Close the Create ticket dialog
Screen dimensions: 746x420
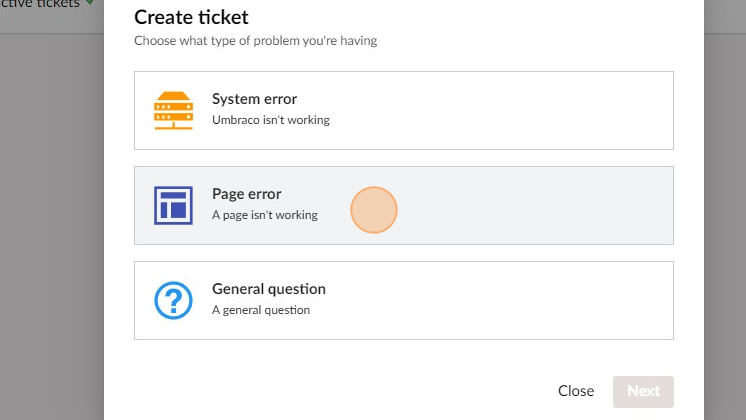(576, 391)
